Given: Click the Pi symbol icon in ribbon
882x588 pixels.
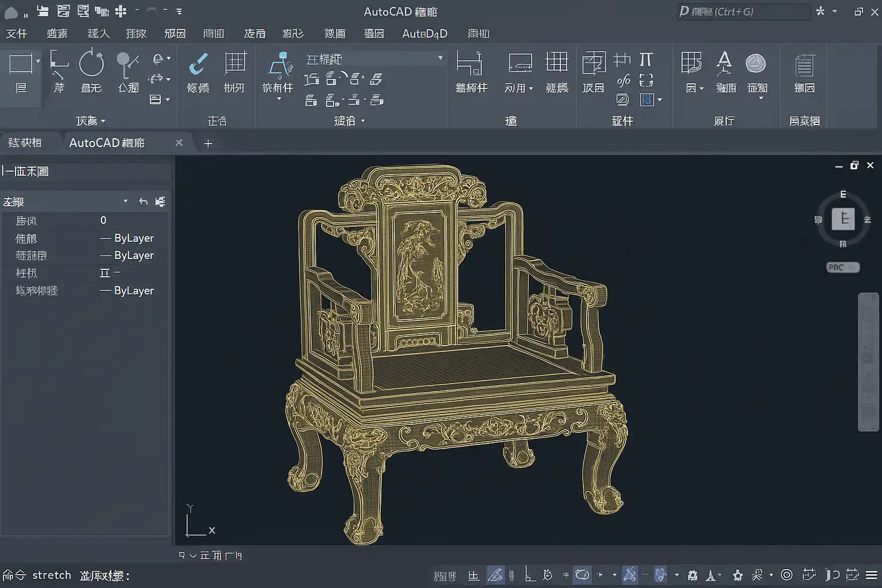Looking at the screenshot, I should click(646, 60).
